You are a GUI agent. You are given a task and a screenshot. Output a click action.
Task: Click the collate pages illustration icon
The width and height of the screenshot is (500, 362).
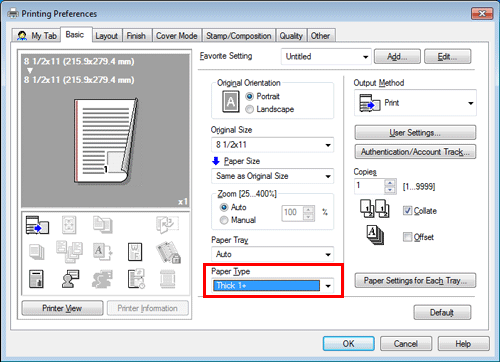[x=374, y=208]
